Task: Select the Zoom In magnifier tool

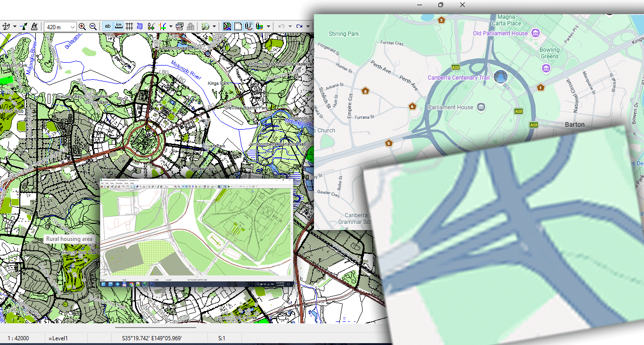Action: coord(82,26)
